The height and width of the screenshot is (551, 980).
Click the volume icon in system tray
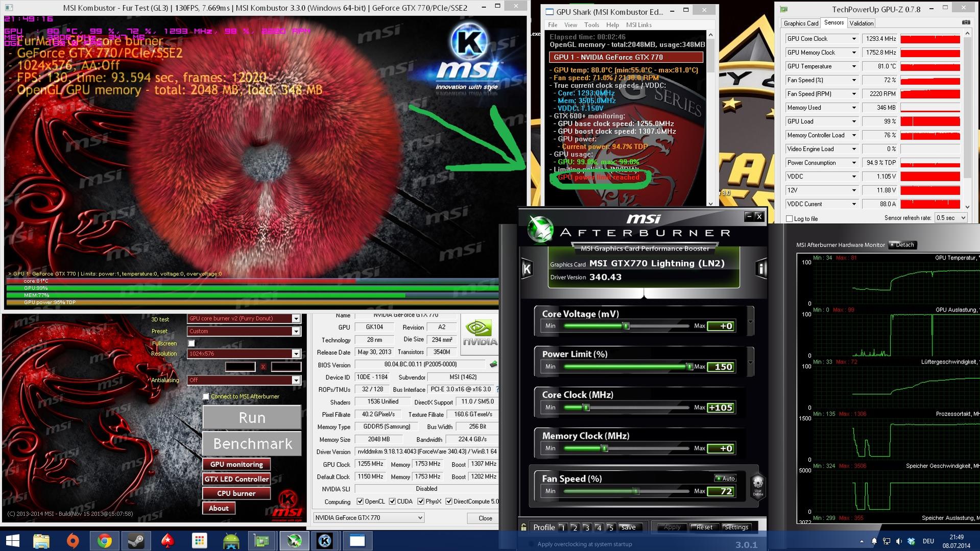(899, 541)
